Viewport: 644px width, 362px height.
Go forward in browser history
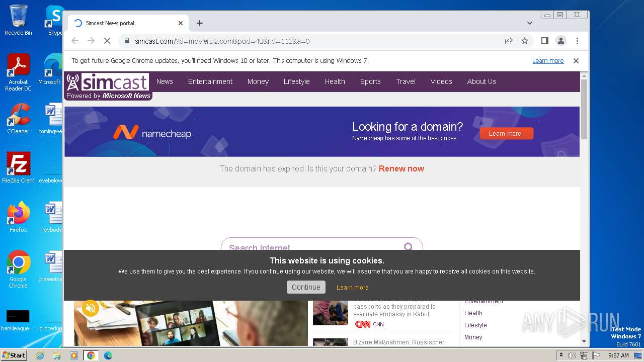91,41
